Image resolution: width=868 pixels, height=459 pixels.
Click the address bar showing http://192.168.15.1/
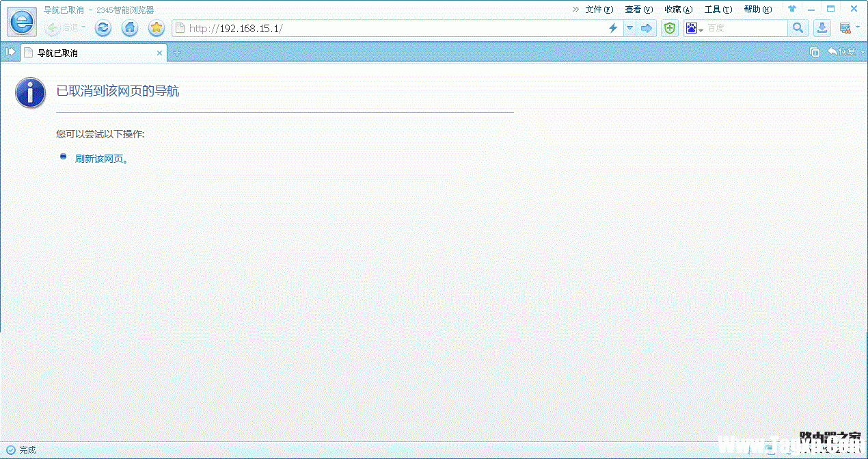[396, 28]
